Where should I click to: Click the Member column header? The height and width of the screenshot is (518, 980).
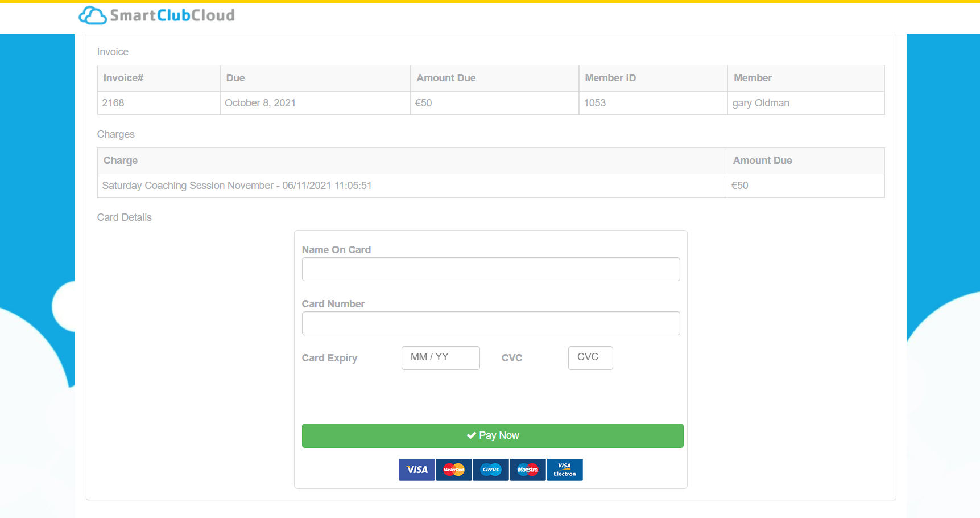806,78
